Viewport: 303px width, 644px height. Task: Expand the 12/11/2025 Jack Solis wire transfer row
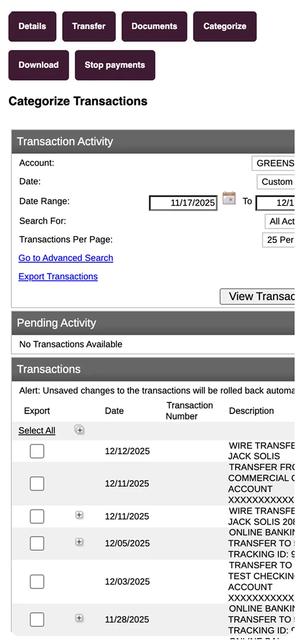point(80,515)
